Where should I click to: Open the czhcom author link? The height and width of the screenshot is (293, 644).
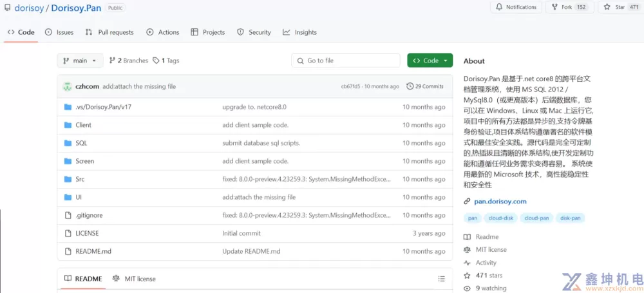(87, 86)
